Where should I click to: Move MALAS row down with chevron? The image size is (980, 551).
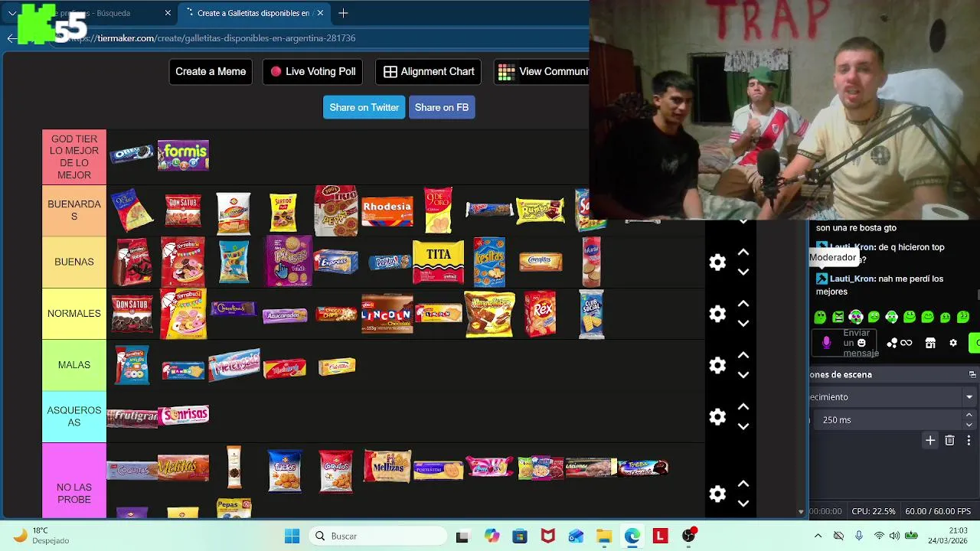click(743, 375)
